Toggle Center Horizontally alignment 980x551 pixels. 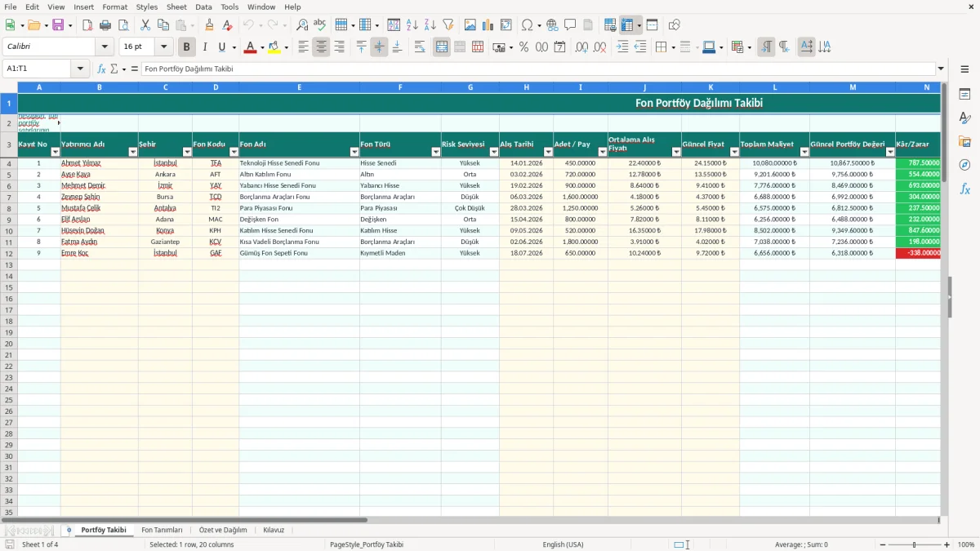(321, 47)
